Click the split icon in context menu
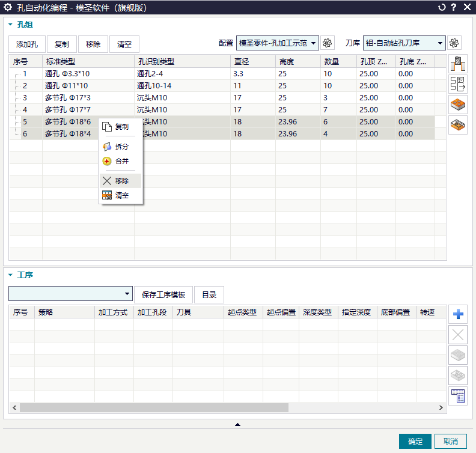Viewport: 476px width, 453px height. 107,147
